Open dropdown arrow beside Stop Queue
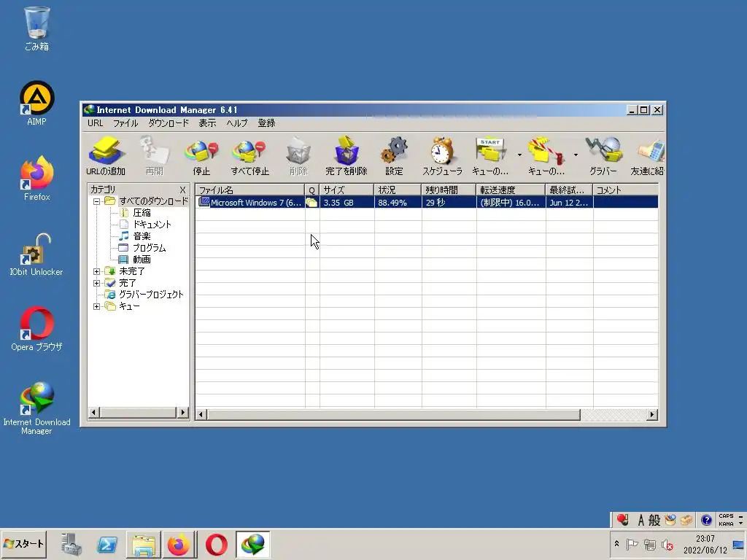Image resolution: width=747 pixels, height=560 pixels. click(576, 155)
